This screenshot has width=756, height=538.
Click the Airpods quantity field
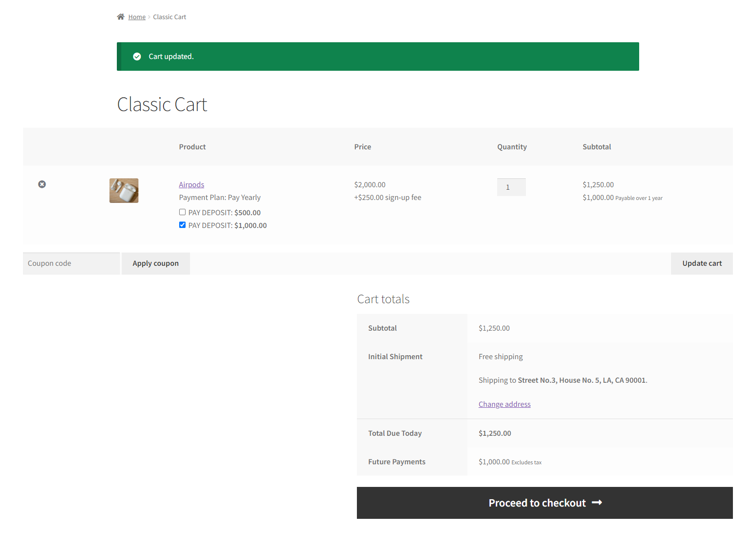pos(512,187)
